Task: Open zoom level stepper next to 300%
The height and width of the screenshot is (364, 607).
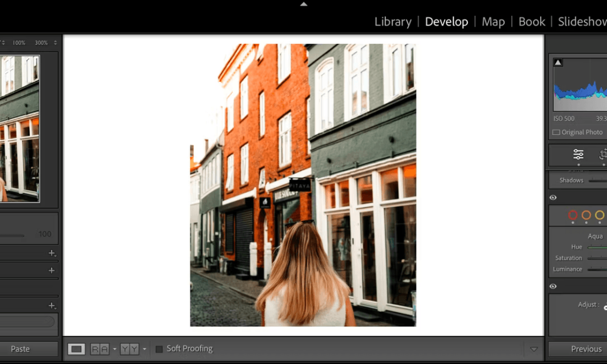Action: [x=55, y=43]
